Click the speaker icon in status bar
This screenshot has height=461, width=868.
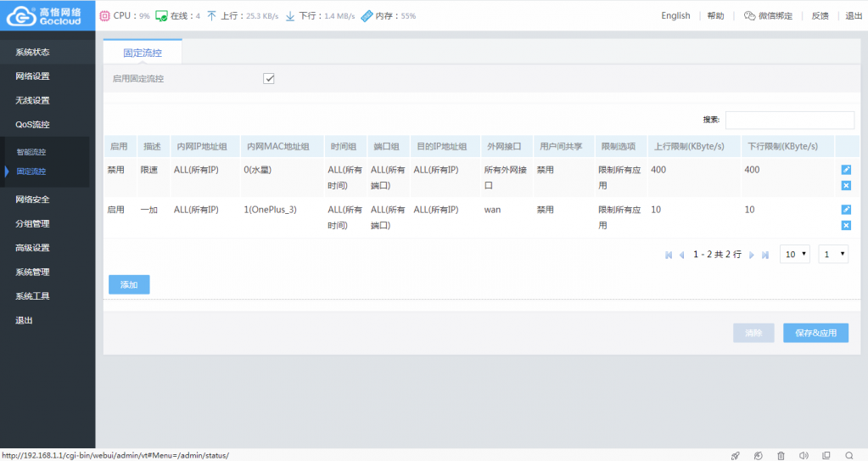[x=803, y=455]
